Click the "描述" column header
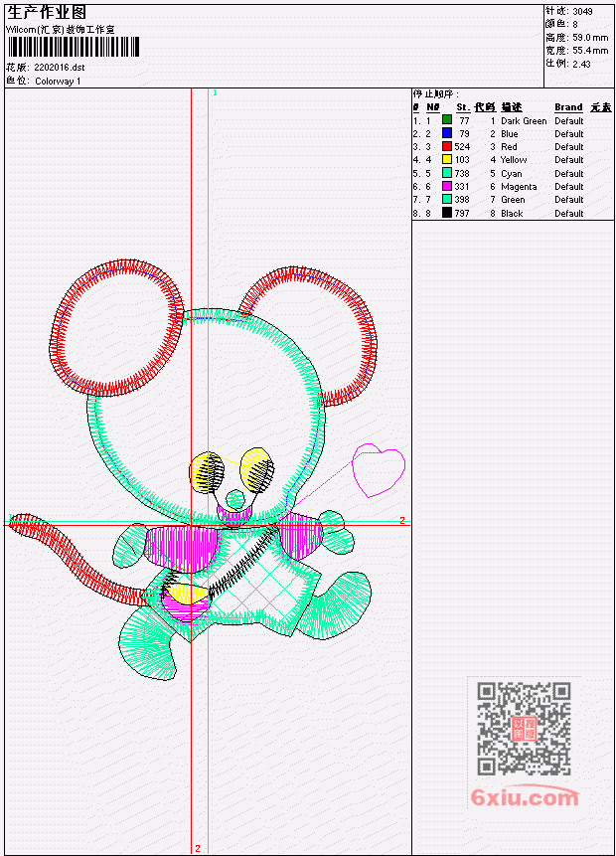The height and width of the screenshot is (856, 616). (x=512, y=107)
